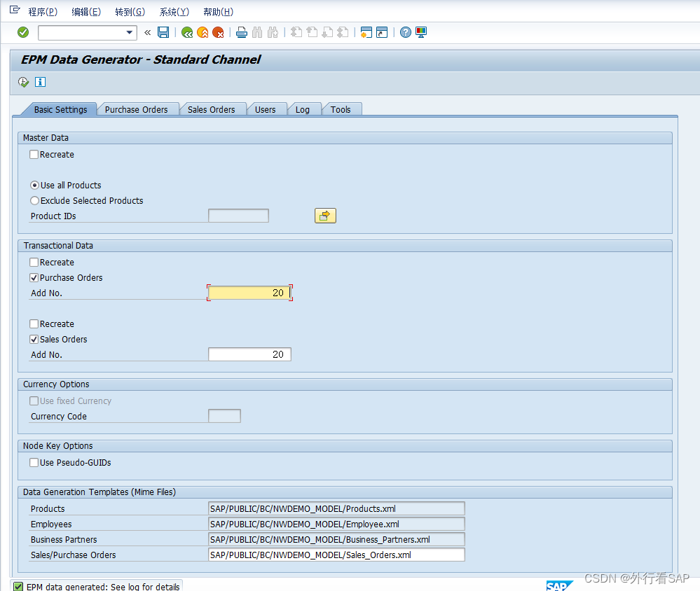Click the 'EPM data generated' status message
The image size is (700, 591).
(103, 587)
